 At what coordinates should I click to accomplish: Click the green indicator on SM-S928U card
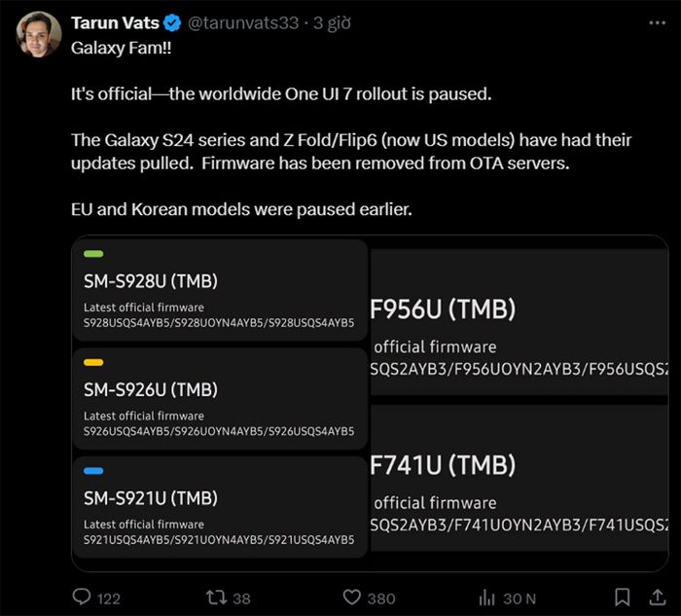coord(93,254)
